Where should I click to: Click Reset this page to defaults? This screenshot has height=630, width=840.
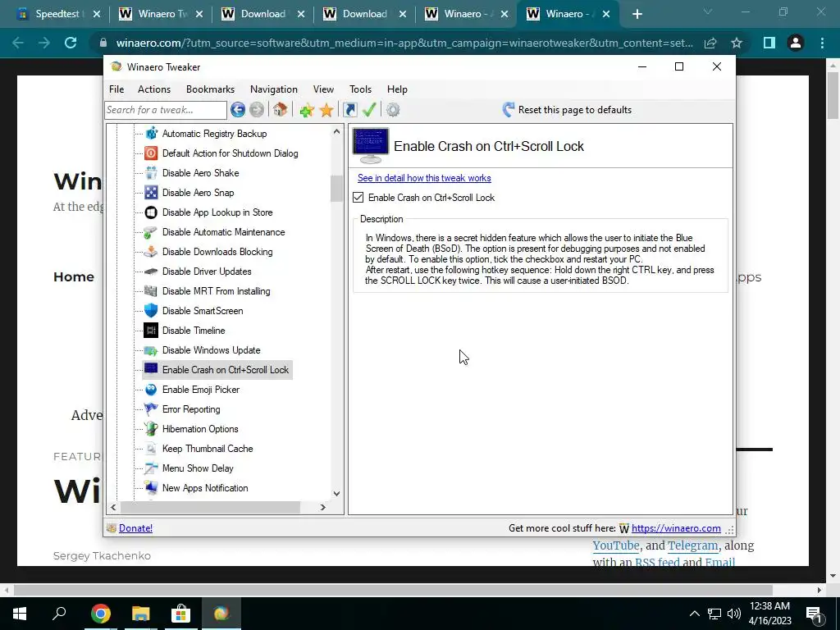coord(567,110)
